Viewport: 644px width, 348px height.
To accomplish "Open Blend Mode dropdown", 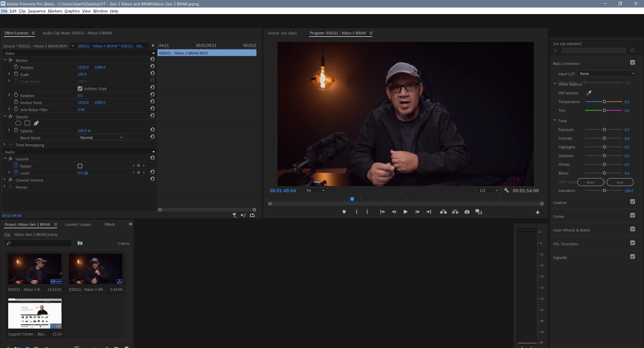I will [x=101, y=138].
